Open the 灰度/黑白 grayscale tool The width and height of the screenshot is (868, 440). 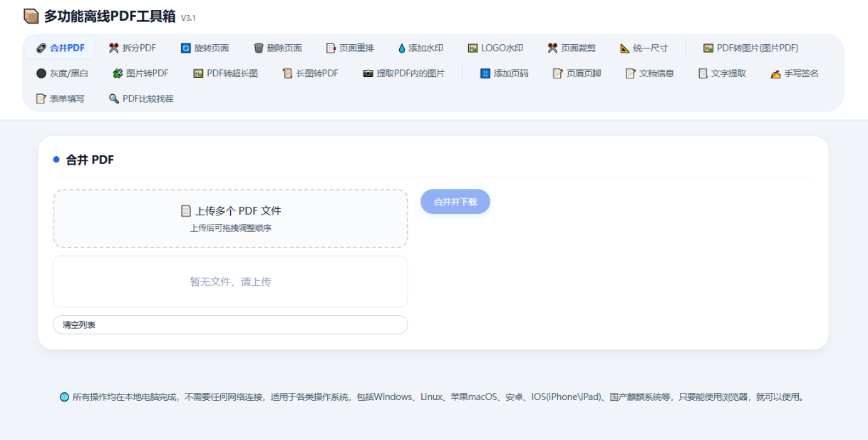[61, 73]
